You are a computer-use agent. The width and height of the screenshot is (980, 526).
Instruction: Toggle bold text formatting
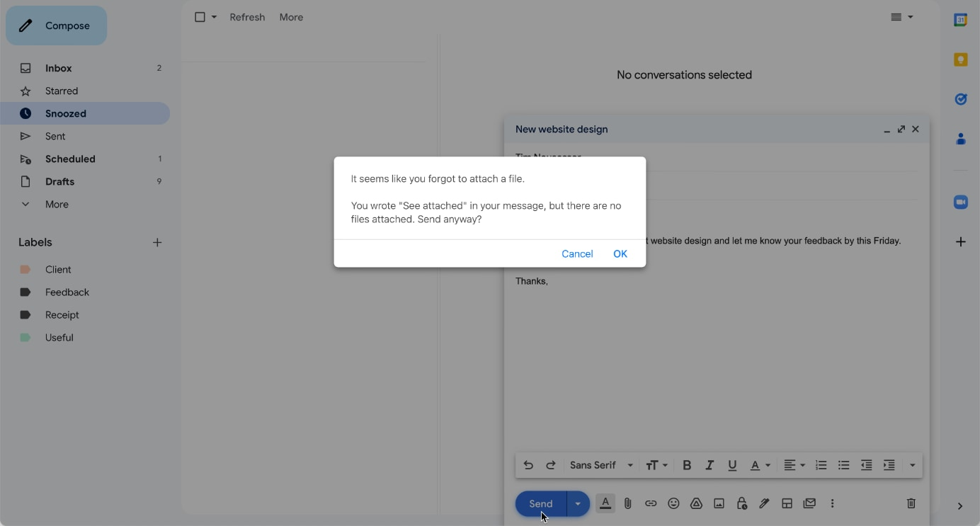686,465
